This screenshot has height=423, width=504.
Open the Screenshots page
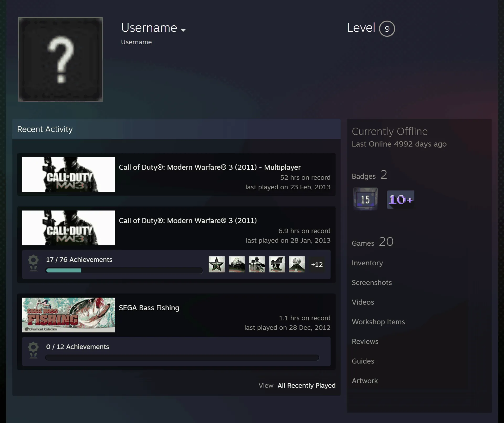click(372, 283)
